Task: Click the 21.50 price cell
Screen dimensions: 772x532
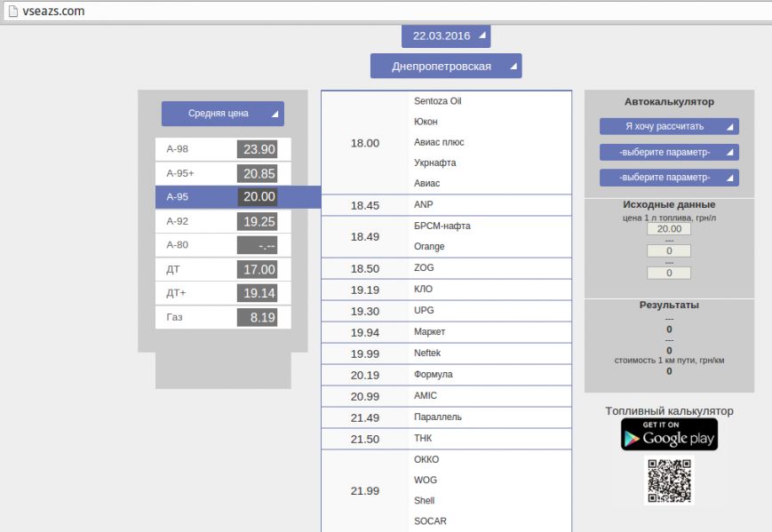Action: tap(365, 439)
